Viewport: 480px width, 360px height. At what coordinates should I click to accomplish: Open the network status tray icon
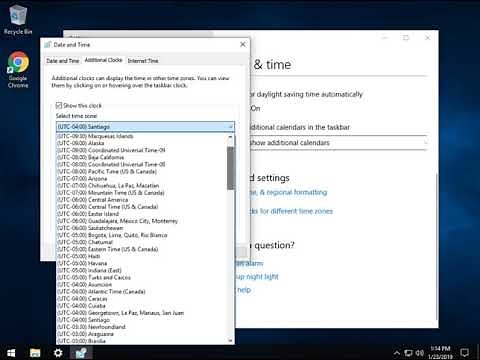pos(408,353)
